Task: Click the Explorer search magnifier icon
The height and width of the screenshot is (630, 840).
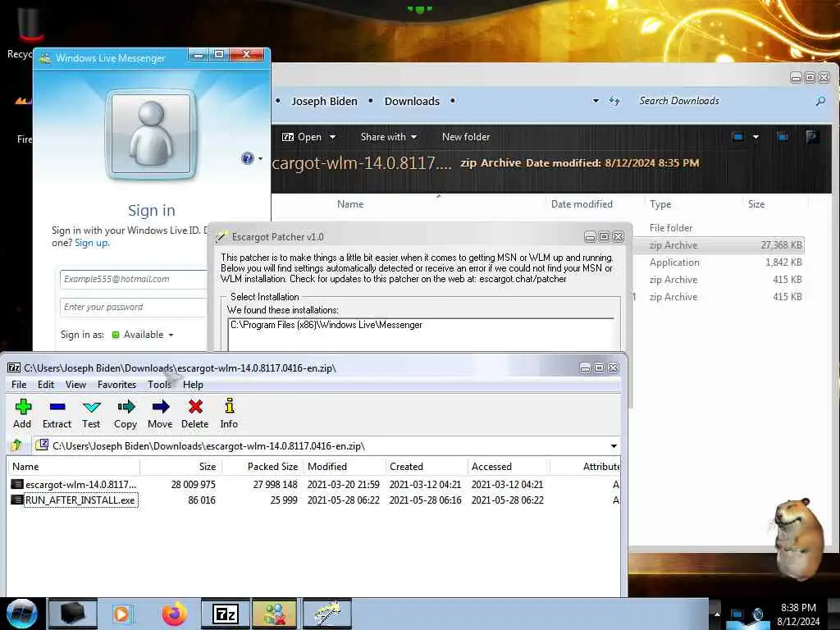Action: click(x=820, y=101)
